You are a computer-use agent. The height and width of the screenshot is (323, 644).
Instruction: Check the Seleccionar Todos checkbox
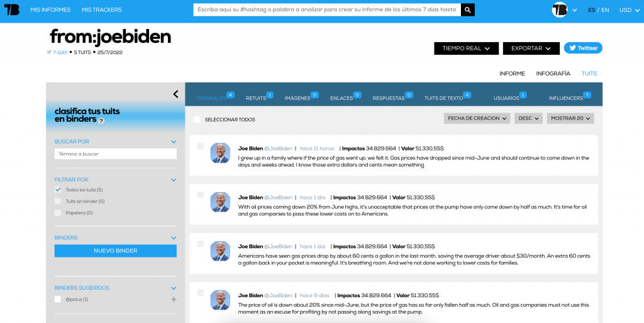click(x=197, y=119)
